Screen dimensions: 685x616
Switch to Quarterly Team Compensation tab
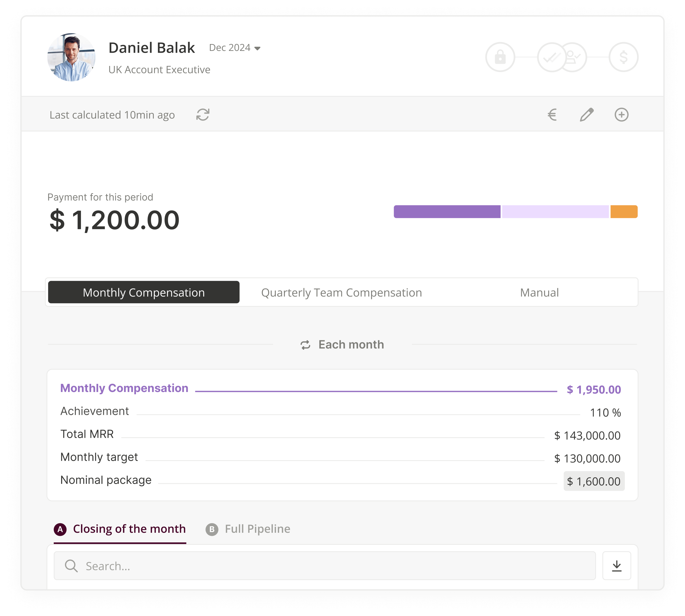[x=342, y=292]
